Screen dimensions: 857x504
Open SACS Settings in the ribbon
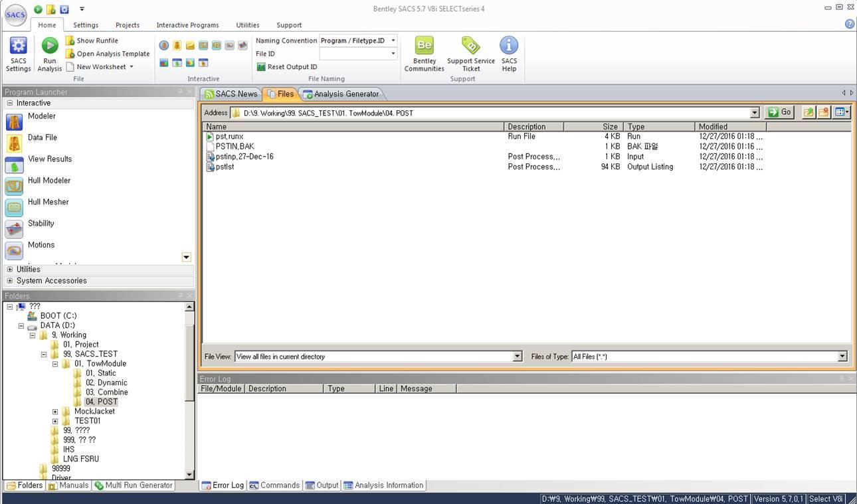coord(19,54)
